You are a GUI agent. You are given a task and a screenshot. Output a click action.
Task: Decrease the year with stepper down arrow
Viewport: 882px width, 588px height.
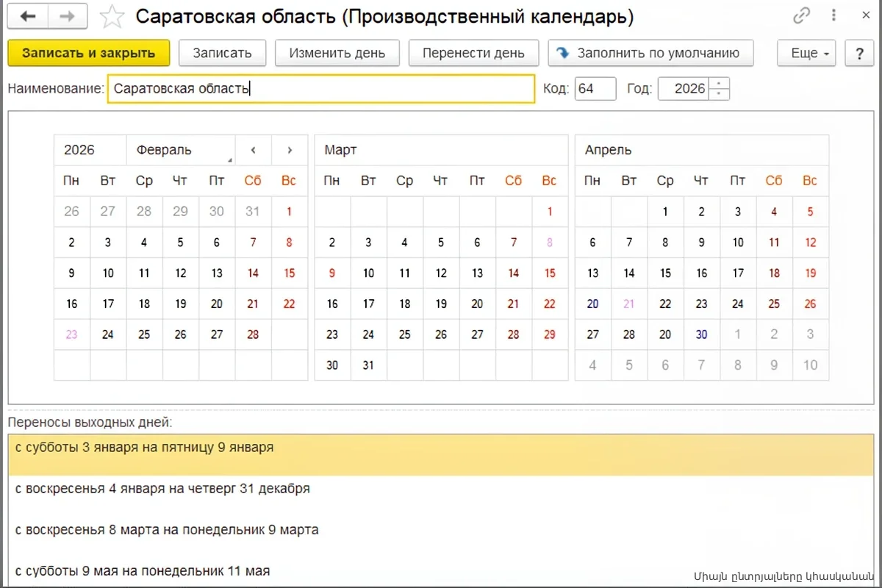pyautogui.click(x=720, y=94)
